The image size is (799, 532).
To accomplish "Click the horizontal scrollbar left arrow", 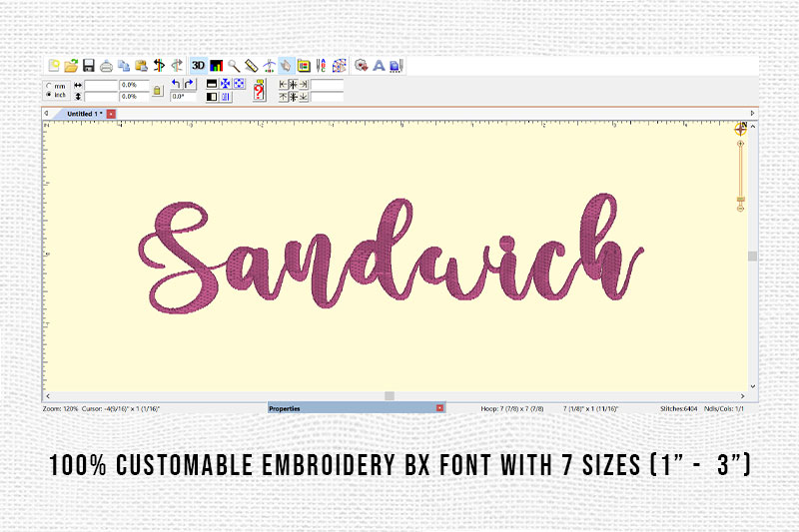I will 48,396.
